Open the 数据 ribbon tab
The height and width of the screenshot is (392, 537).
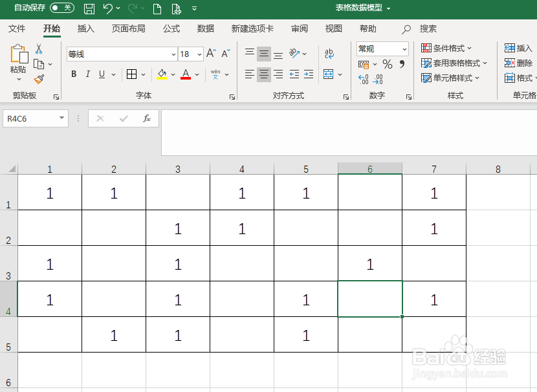[205, 28]
